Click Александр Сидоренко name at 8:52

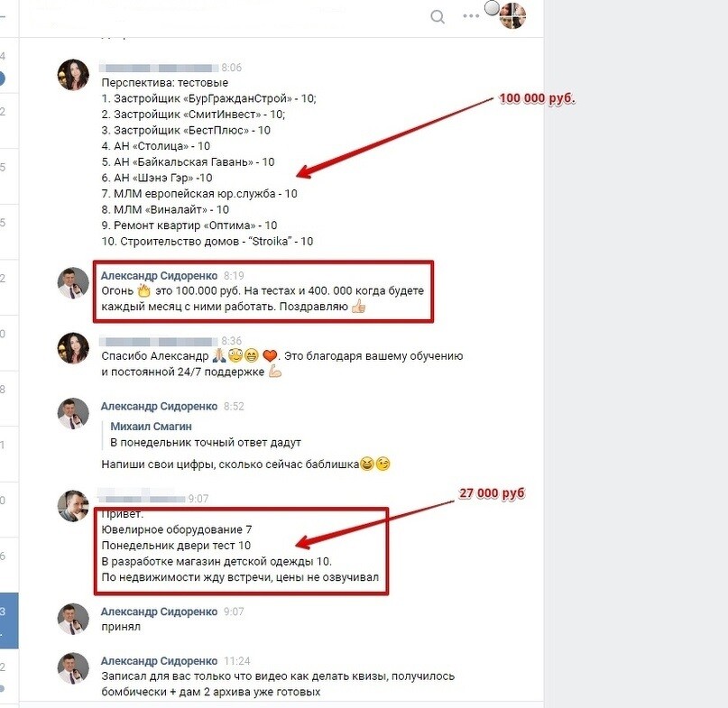click(159, 406)
